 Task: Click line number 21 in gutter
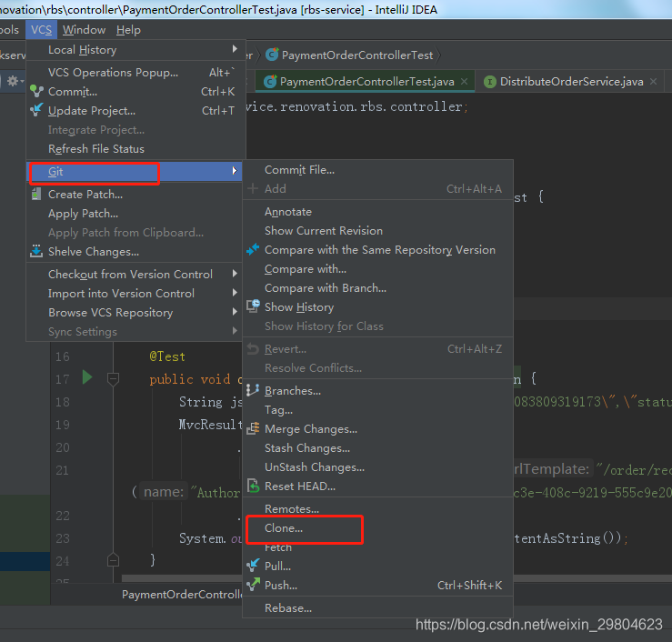coord(63,470)
